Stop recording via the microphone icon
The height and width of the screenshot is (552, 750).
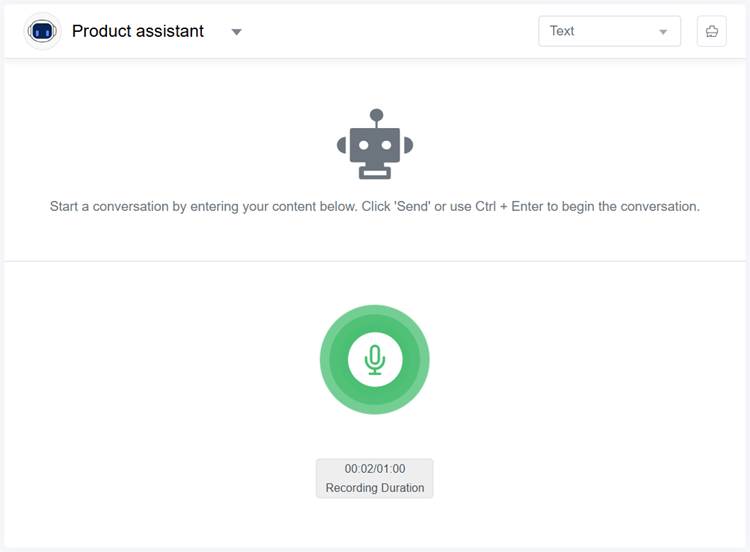tap(375, 360)
